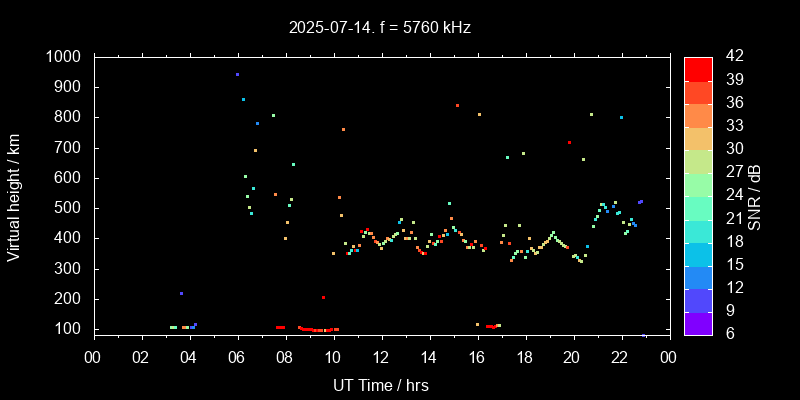The image size is (800, 400).
Task: Click the violet 6–9 dB colorbar segment
Action: 698,321
